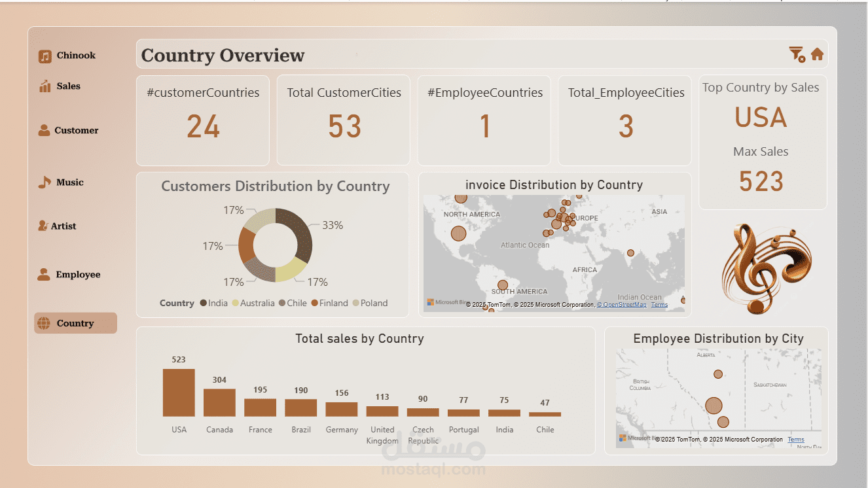Select the Customer person icon
The image size is (868, 488).
point(44,130)
